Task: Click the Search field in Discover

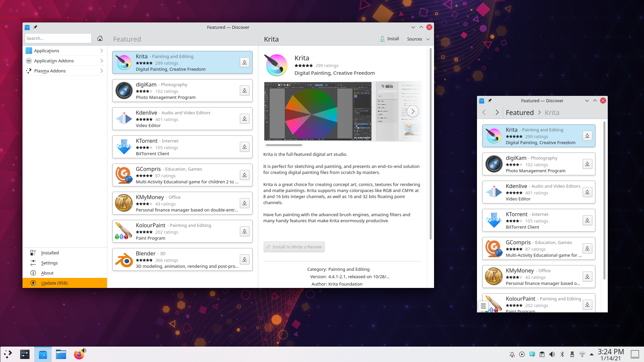Action: (58, 38)
